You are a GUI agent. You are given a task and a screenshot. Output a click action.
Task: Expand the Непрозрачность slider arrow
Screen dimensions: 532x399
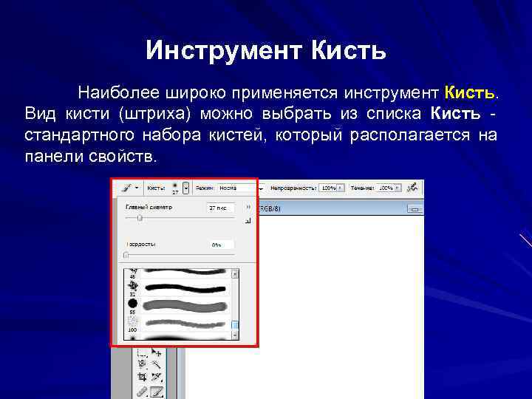pos(341,188)
